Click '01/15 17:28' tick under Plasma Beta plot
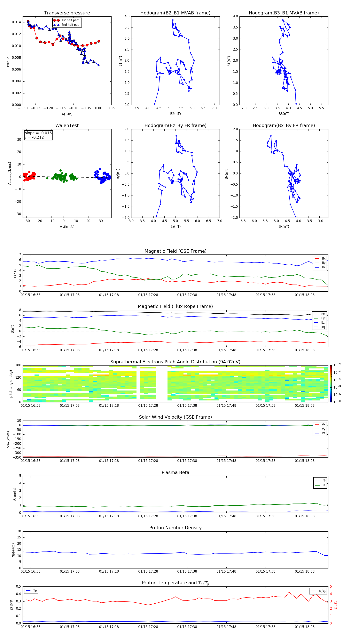 pyautogui.click(x=148, y=516)
